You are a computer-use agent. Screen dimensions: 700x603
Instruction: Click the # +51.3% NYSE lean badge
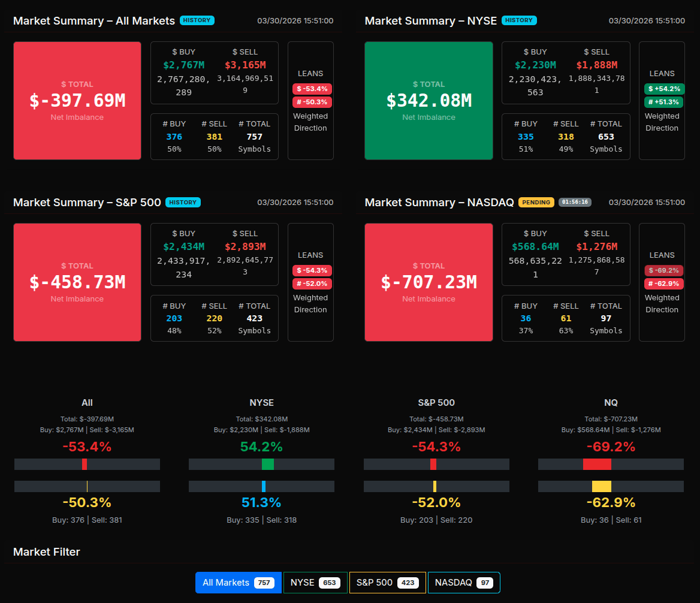tap(663, 102)
